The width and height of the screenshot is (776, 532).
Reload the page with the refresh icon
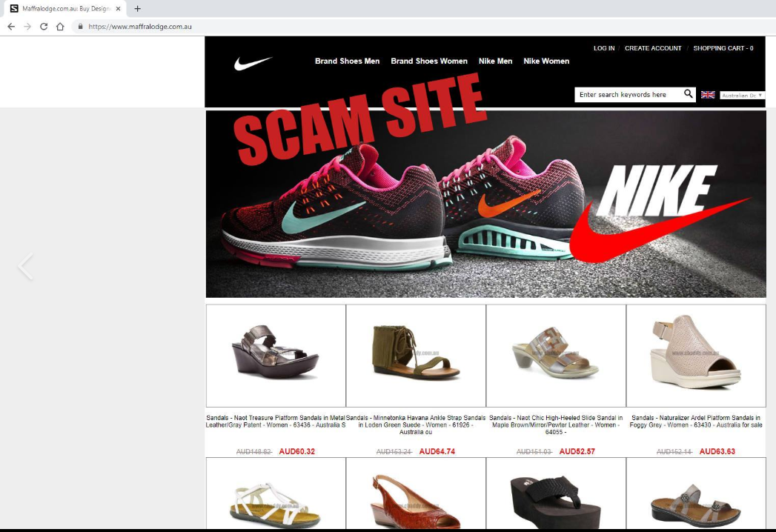pyautogui.click(x=44, y=27)
